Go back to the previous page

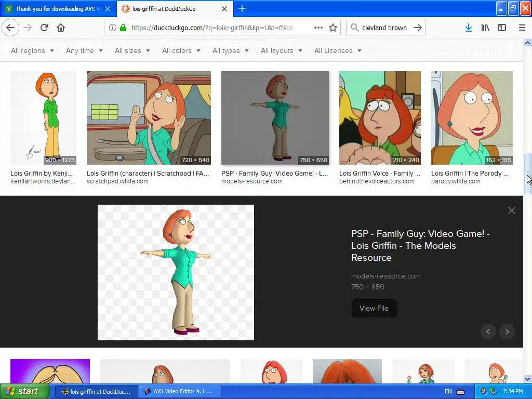pos(10,28)
